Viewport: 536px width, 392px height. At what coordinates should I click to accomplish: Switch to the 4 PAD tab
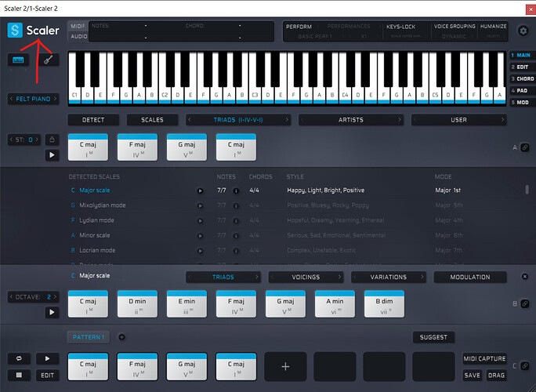[x=523, y=91]
